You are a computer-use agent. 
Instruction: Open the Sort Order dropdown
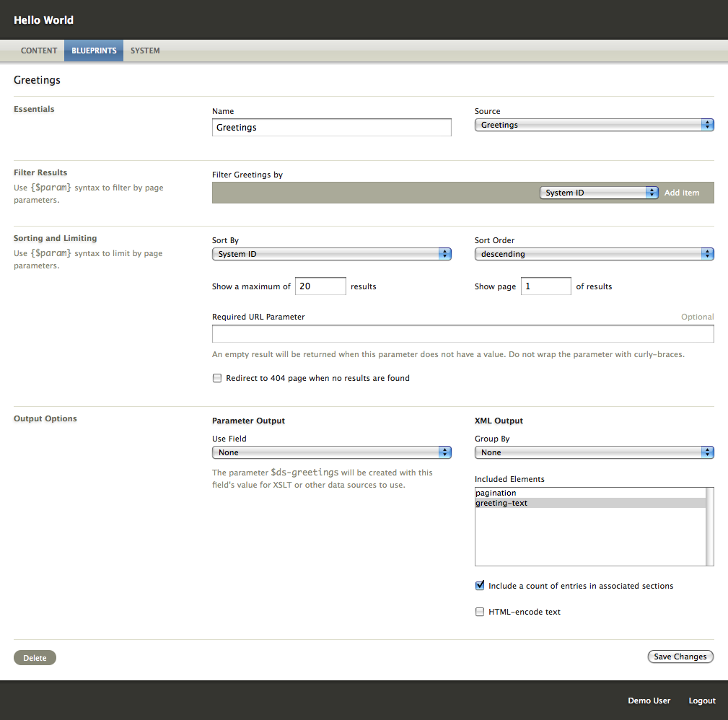(594, 254)
